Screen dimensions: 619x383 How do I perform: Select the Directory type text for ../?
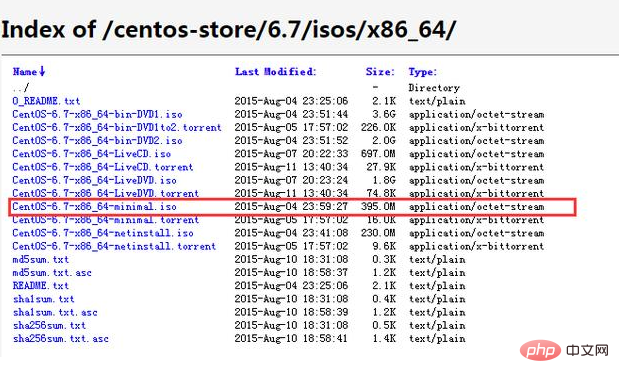click(x=434, y=88)
